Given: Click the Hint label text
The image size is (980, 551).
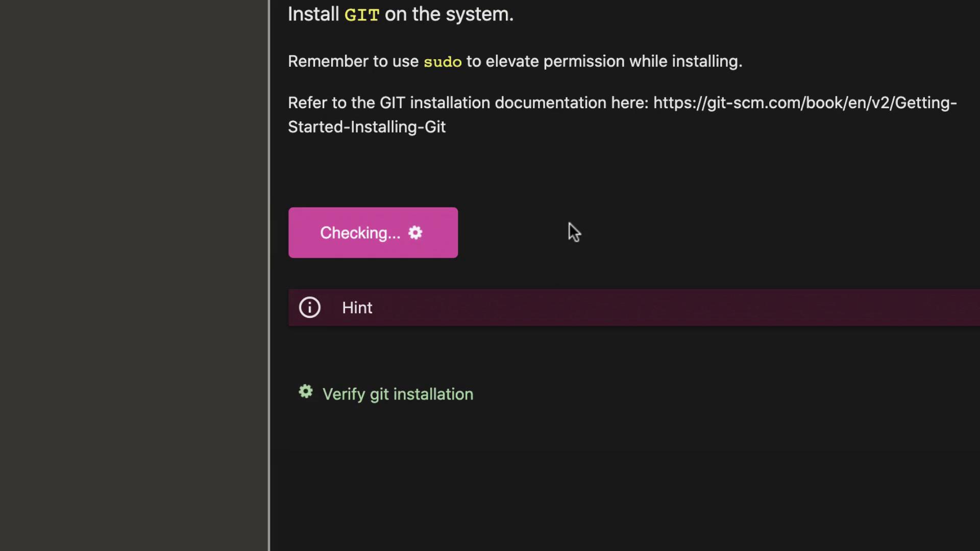Looking at the screenshot, I should point(357,308).
